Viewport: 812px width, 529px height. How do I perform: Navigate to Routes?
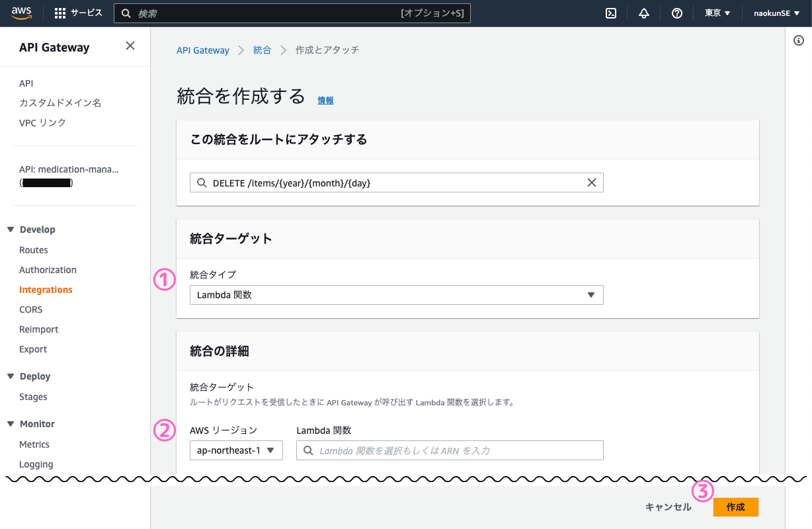[x=34, y=250]
